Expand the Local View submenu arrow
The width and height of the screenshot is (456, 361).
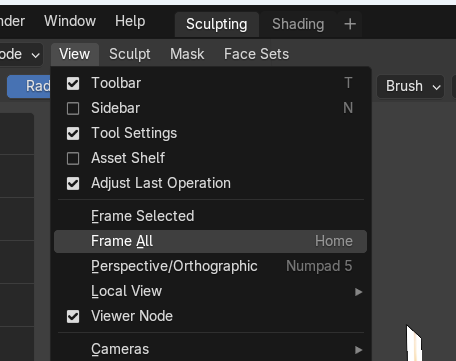(x=359, y=292)
